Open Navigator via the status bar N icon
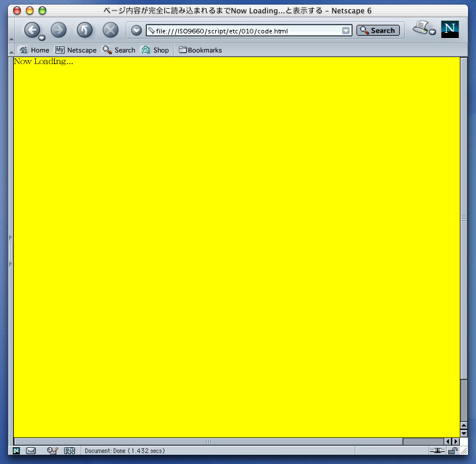This screenshot has height=464, width=476. click(x=16, y=451)
